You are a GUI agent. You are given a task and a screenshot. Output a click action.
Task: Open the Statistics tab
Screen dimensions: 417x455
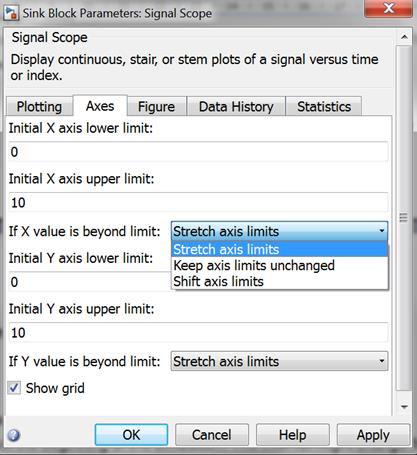click(x=324, y=107)
